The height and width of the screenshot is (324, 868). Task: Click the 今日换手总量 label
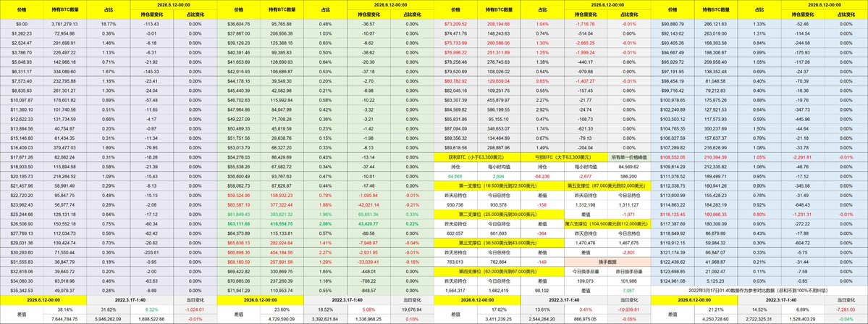tap(585, 272)
